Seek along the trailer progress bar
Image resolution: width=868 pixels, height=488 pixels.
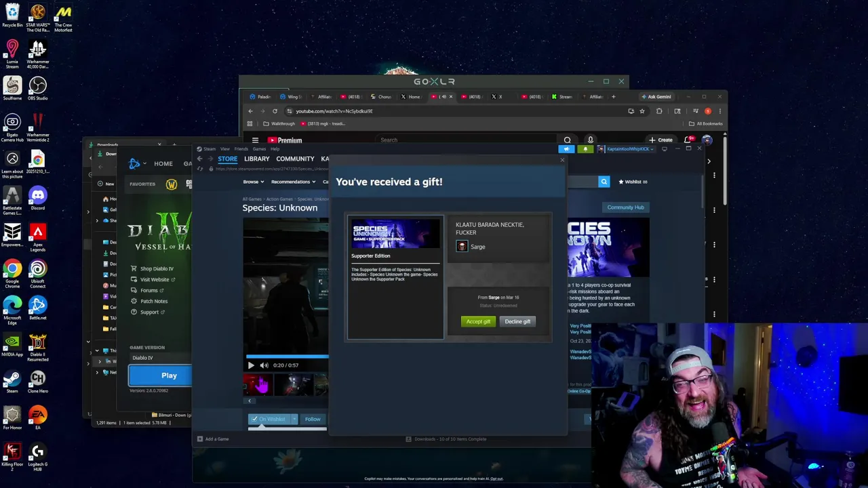pos(286,357)
